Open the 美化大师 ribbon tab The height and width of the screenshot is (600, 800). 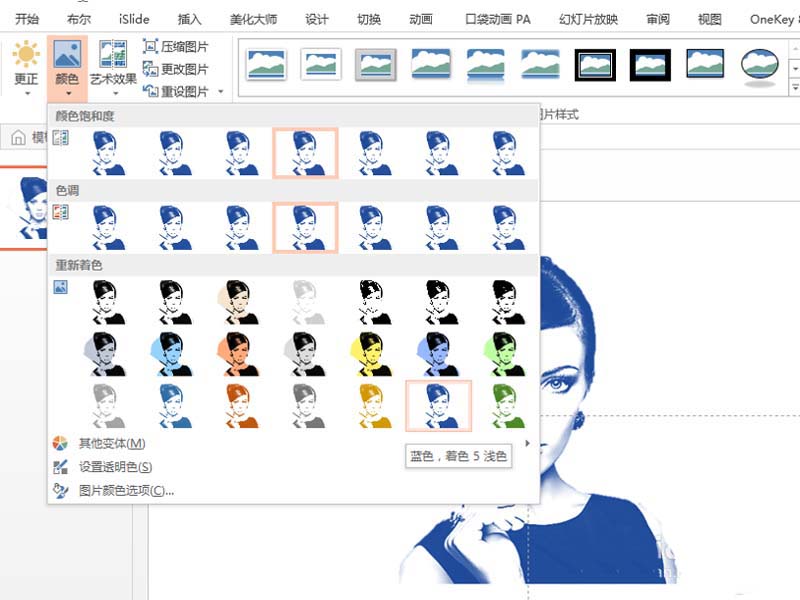(254, 19)
